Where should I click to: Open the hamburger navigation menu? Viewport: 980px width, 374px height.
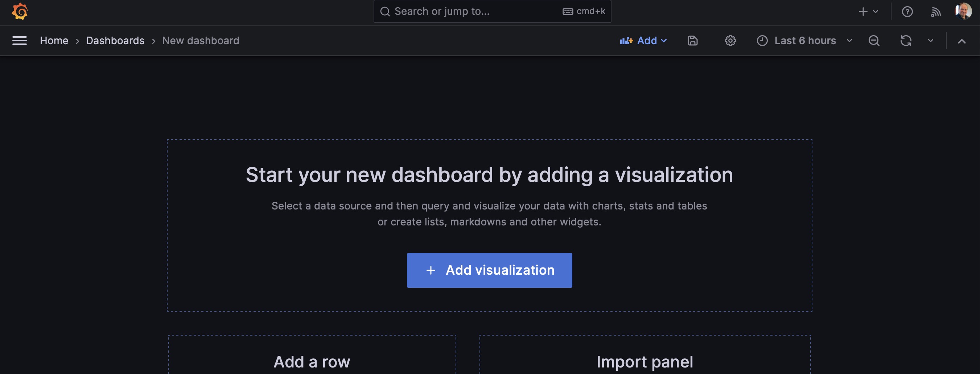[x=19, y=41]
